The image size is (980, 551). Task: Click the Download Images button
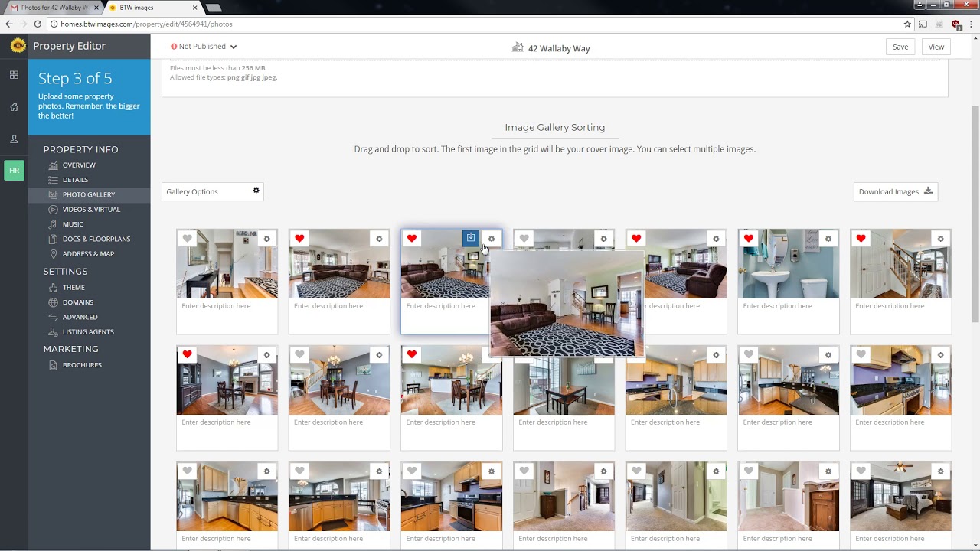pyautogui.click(x=896, y=191)
